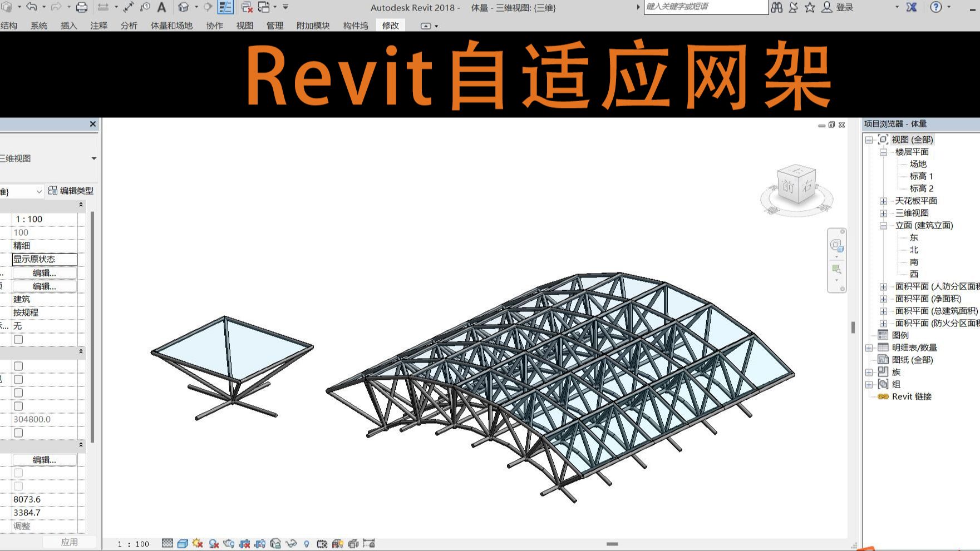980x551 pixels.
Task: Select 标高 1 floor plan in browser
Action: [x=922, y=176]
